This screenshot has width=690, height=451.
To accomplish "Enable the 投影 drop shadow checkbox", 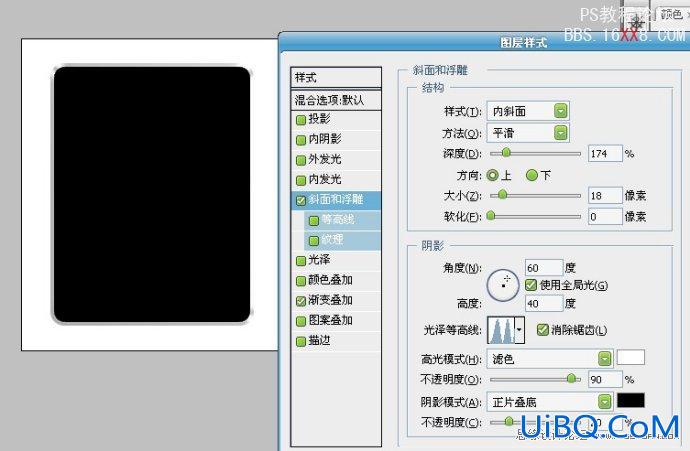I will [301, 120].
